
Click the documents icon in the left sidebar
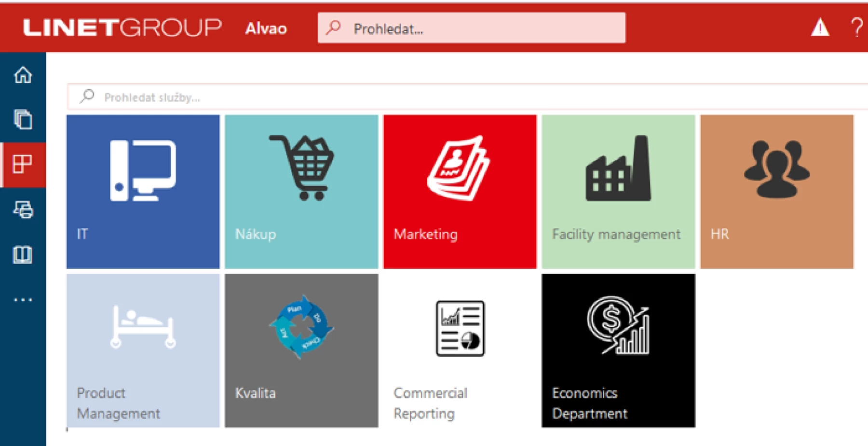tap(23, 120)
